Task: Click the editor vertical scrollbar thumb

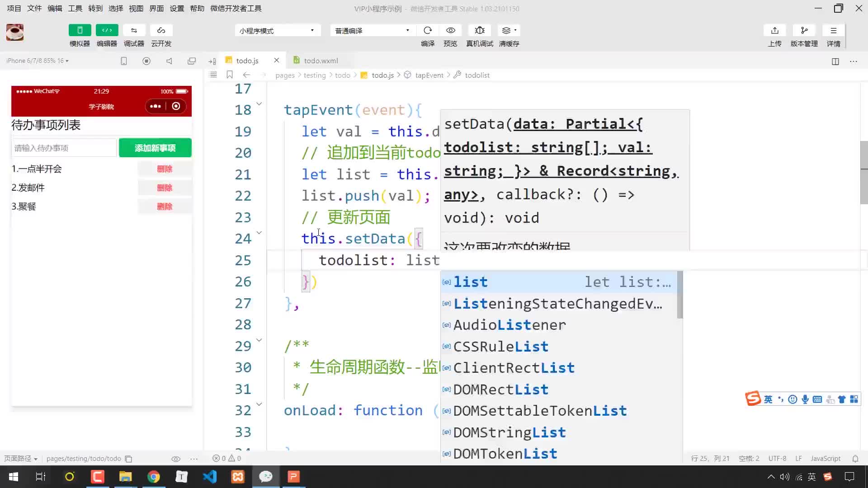Action: pyautogui.click(x=864, y=173)
